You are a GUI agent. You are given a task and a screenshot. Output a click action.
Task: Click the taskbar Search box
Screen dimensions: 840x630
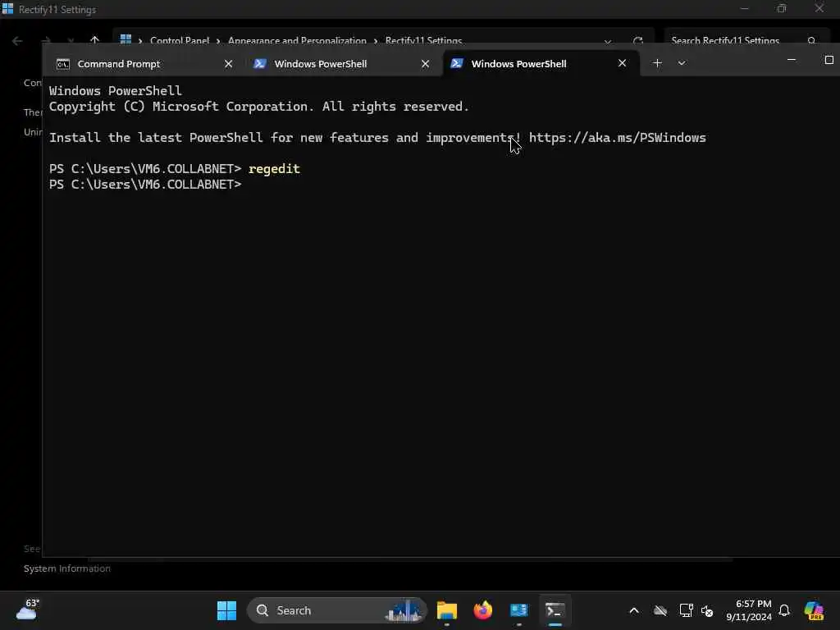(337, 610)
